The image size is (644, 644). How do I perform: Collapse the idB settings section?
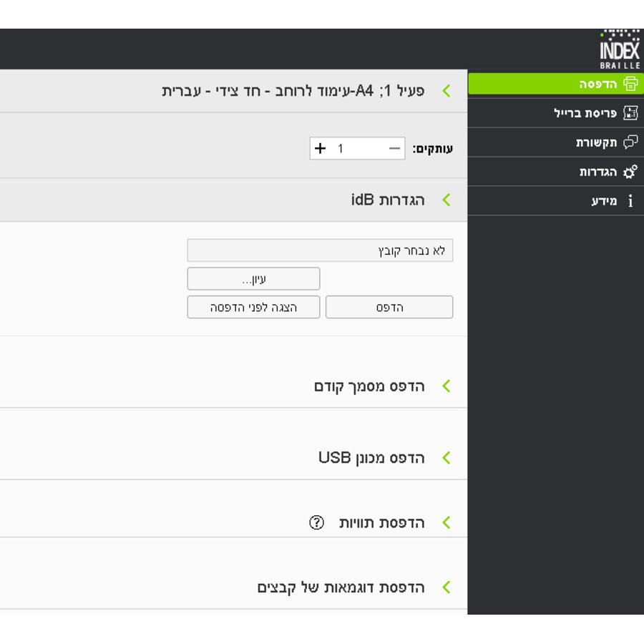tap(447, 200)
